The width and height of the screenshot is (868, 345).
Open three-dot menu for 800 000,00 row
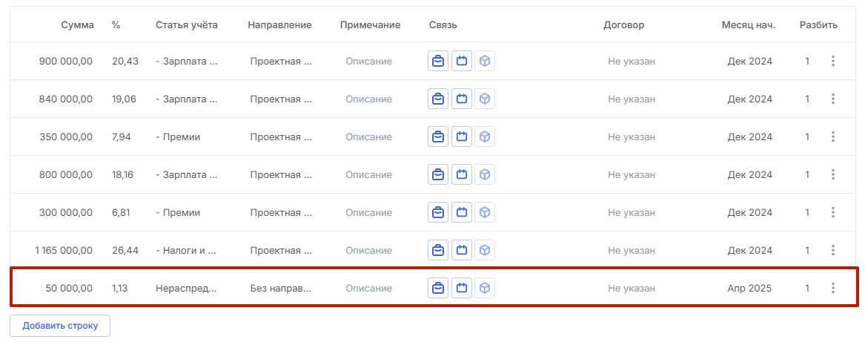[x=833, y=174]
